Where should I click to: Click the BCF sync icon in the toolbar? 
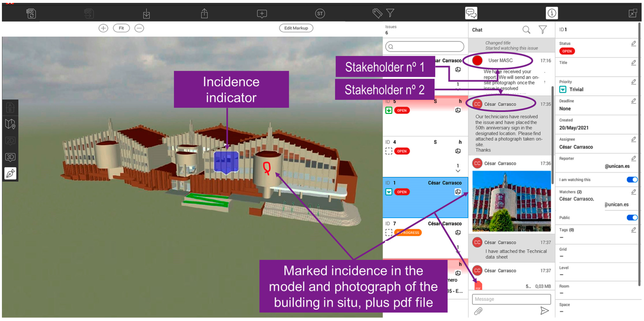click(x=31, y=13)
